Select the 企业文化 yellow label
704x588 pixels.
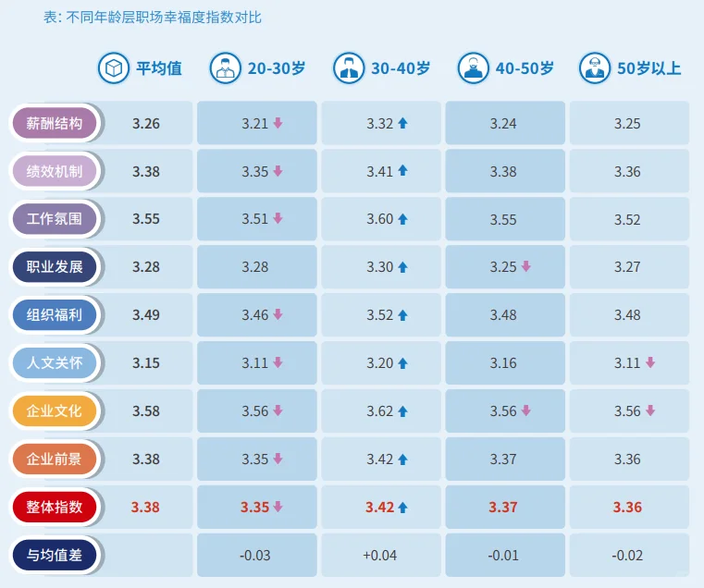(x=55, y=410)
